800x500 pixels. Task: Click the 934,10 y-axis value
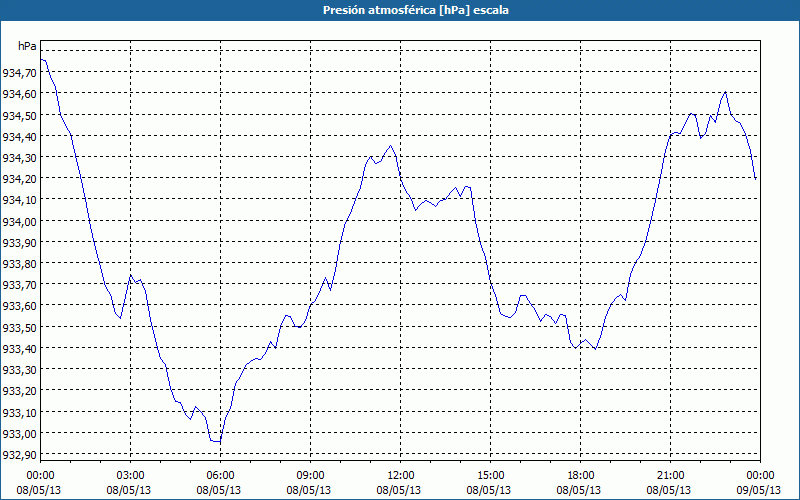click(19, 201)
